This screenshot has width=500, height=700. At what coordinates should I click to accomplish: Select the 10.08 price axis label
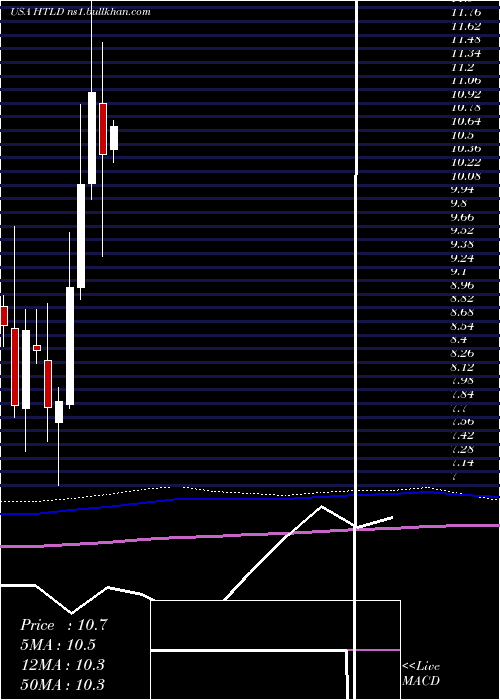pyautogui.click(x=466, y=176)
